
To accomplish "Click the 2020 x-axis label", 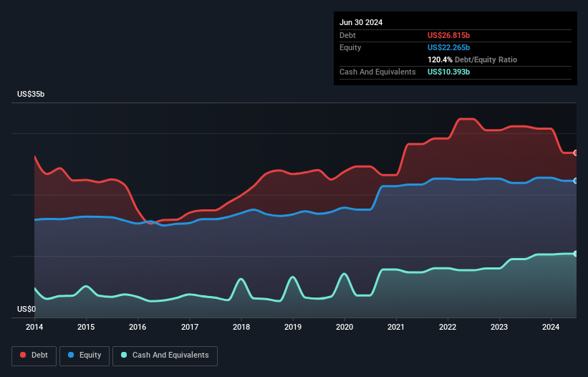I will [x=344, y=328].
